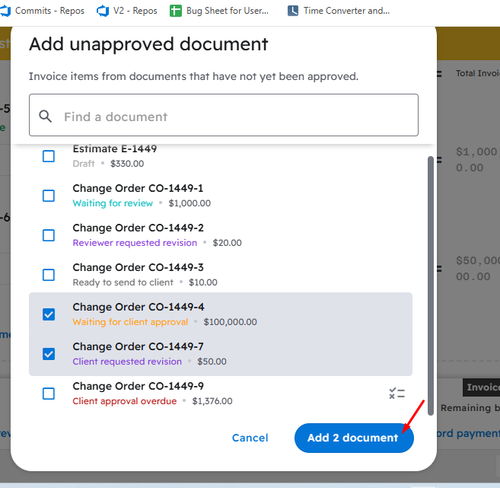Select the Change Order CO-1449-3 title

[138, 267]
